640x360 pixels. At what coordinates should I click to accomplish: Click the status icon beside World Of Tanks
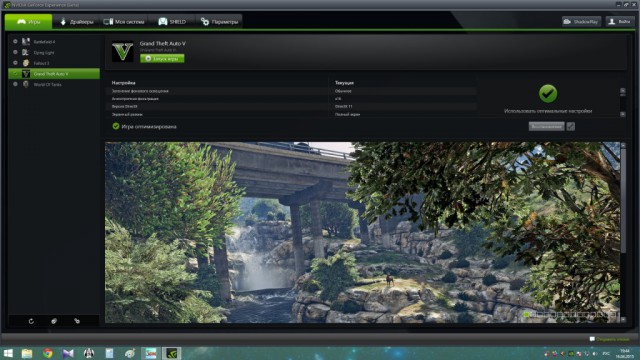[x=16, y=84]
